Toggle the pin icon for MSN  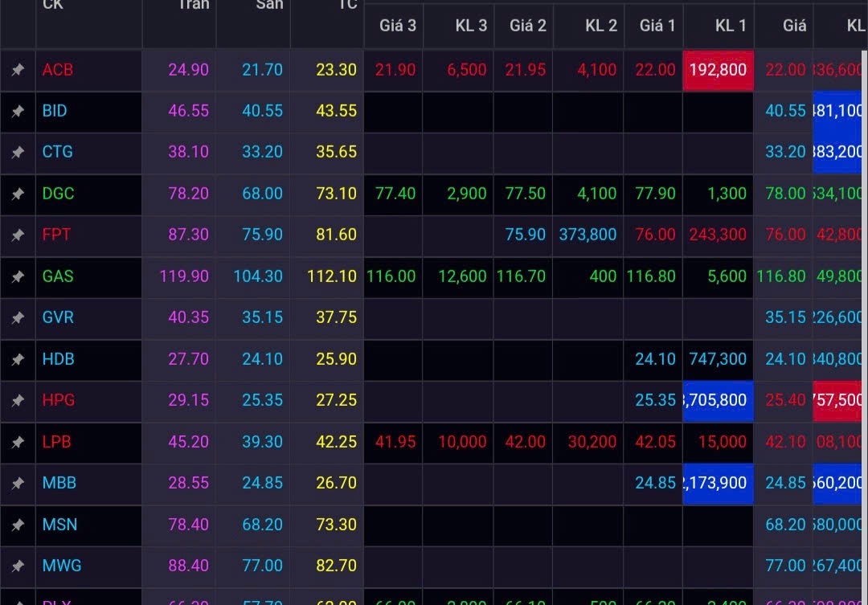(x=18, y=524)
